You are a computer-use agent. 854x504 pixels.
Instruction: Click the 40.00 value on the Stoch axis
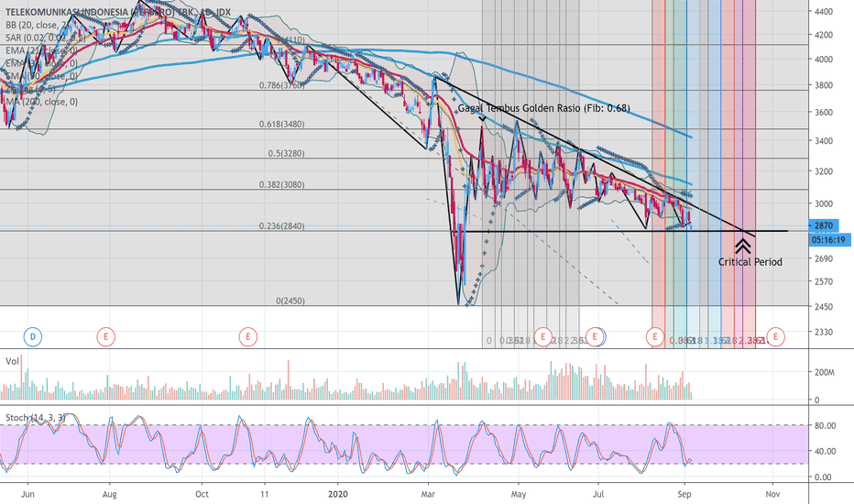825,451
